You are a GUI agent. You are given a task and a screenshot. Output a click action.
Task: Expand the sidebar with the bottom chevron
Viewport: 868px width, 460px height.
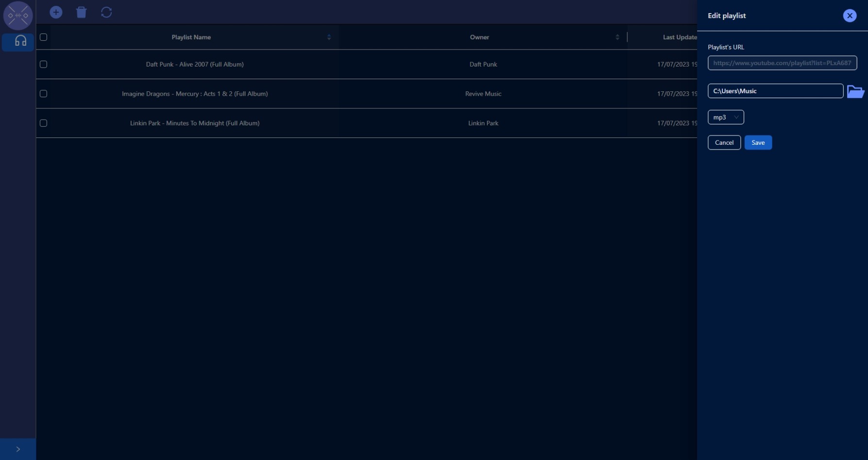[18, 449]
